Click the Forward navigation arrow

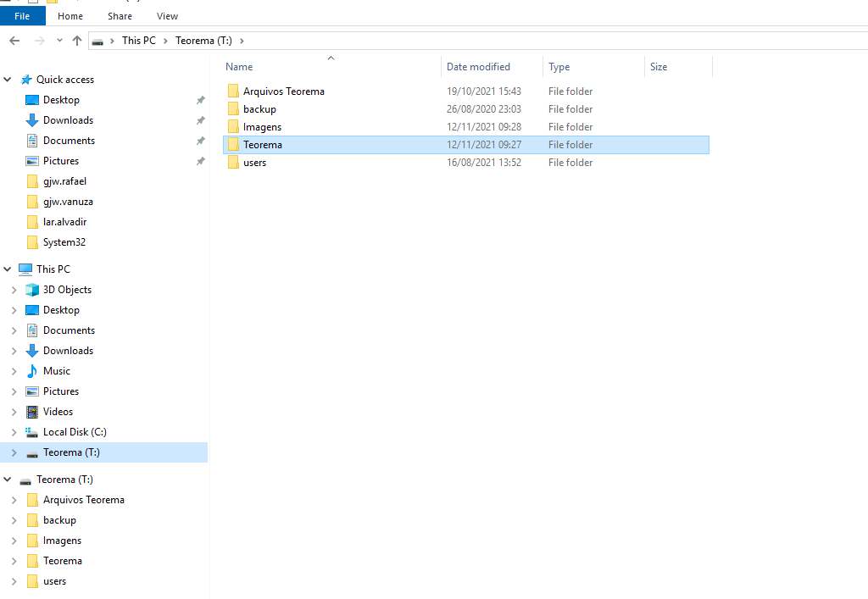pyautogui.click(x=39, y=41)
